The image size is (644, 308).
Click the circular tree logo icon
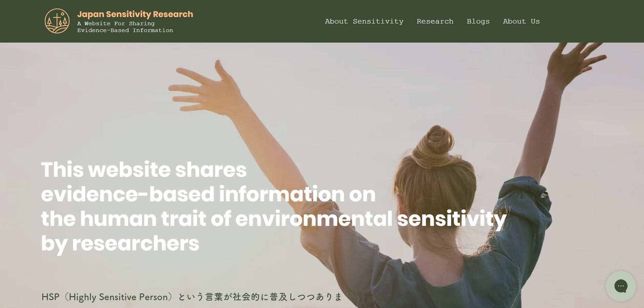57,21
